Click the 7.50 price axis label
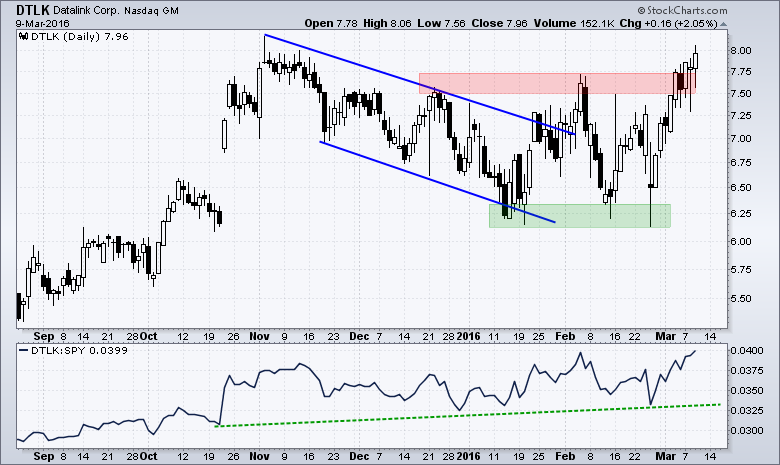 click(741, 93)
